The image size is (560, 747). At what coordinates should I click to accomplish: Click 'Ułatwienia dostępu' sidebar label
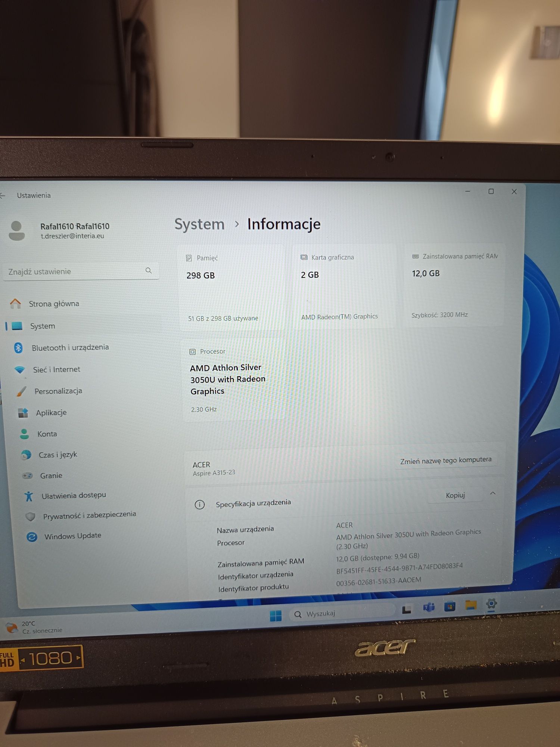[x=74, y=496]
